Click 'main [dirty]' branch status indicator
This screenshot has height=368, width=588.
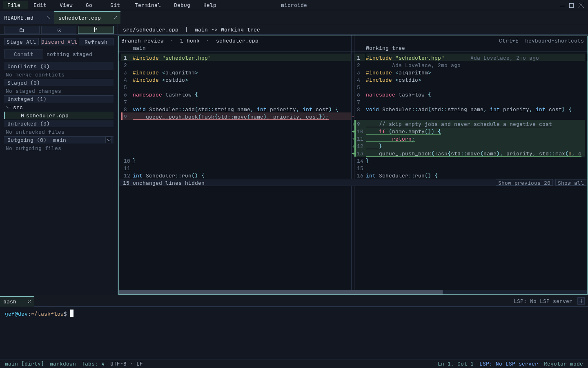coord(24,364)
